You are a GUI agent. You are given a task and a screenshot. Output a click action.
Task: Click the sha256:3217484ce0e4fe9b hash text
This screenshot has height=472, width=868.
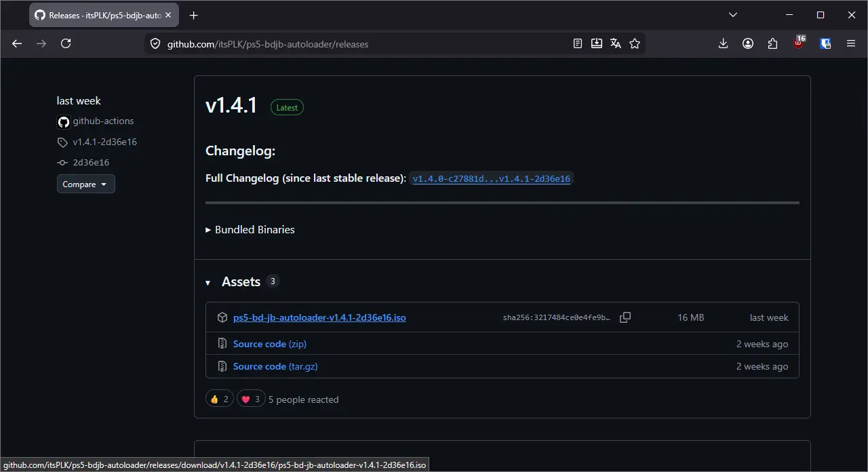tap(557, 317)
